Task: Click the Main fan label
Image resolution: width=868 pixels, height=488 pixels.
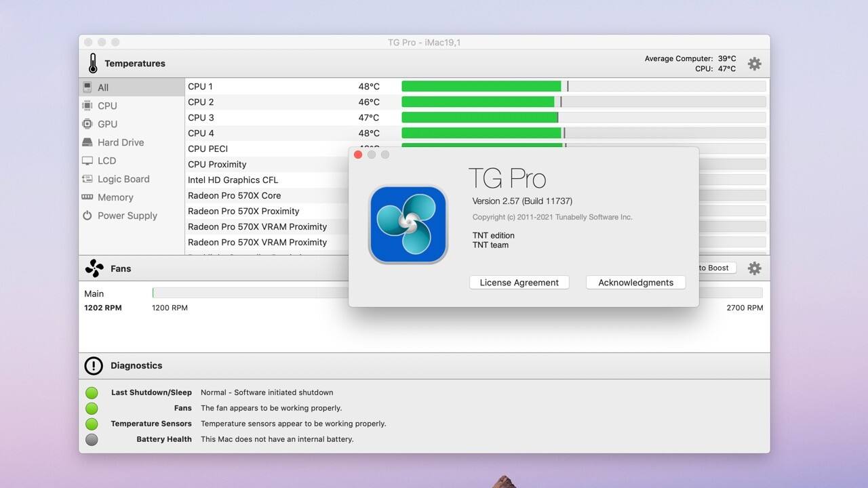Action: tap(94, 293)
